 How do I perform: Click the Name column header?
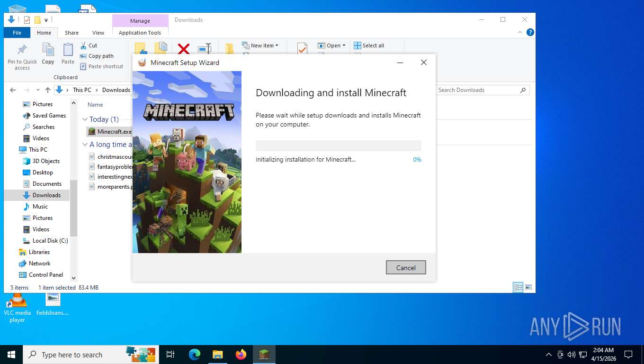tap(95, 105)
